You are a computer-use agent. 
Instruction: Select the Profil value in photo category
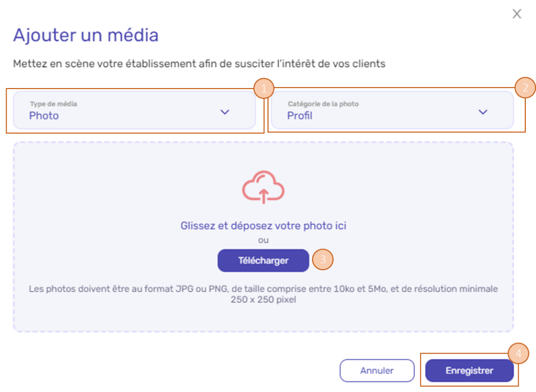pos(299,116)
